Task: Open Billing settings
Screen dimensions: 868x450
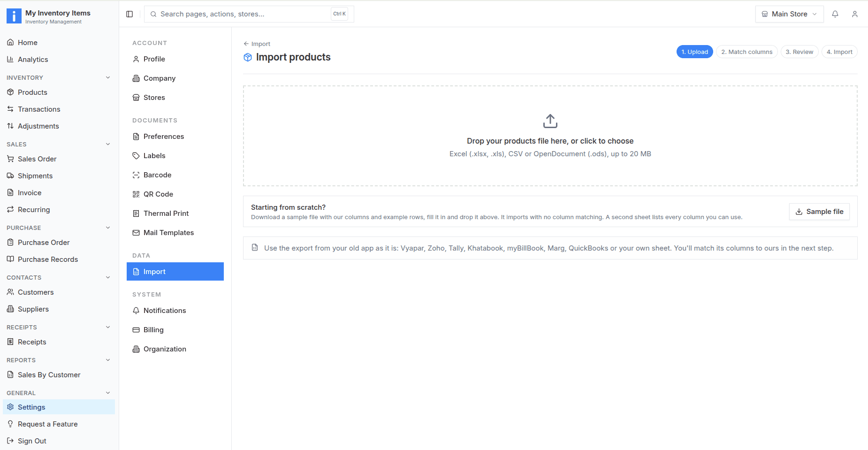Action: 175,330
